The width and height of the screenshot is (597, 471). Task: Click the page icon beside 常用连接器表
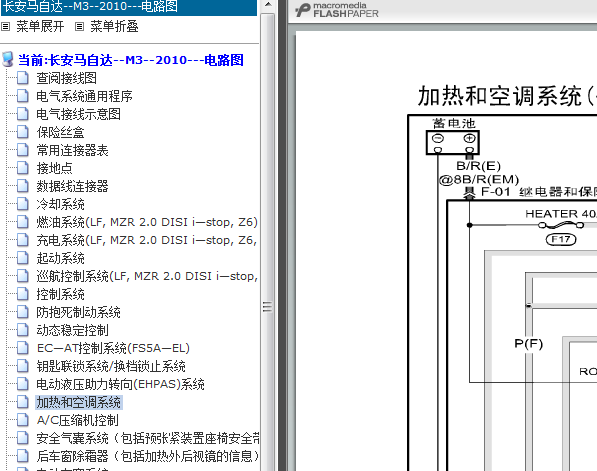23,150
